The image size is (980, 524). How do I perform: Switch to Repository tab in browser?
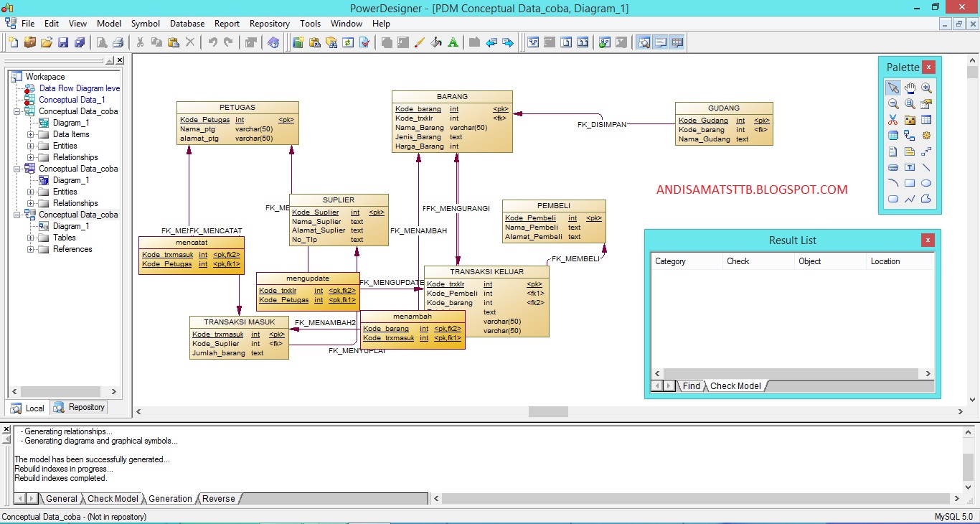pos(80,407)
